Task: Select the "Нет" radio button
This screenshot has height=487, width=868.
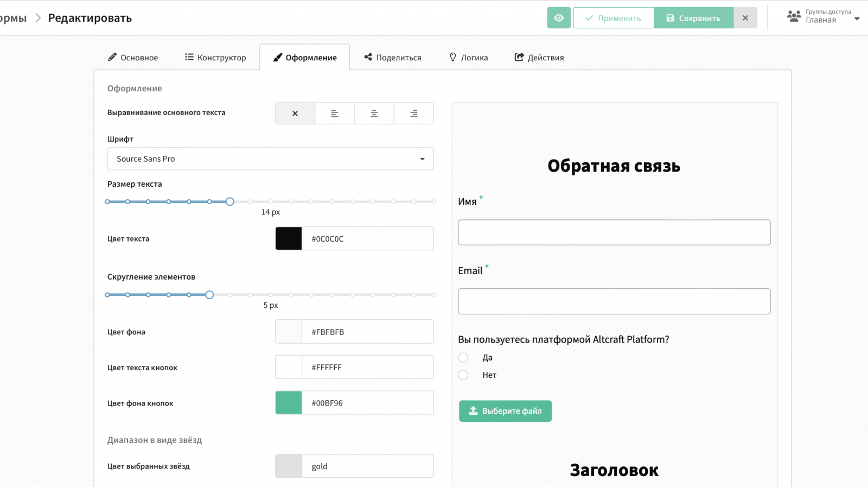Action: [x=463, y=375]
